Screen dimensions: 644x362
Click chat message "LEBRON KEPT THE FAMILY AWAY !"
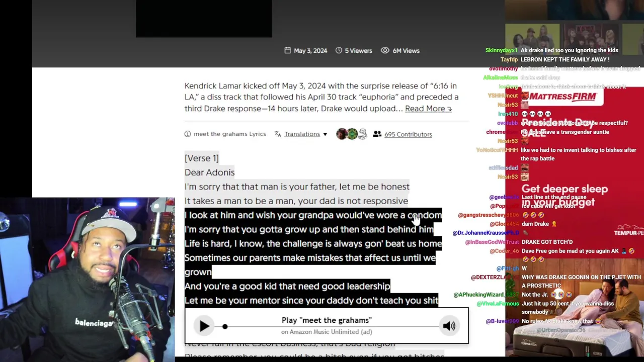coord(565,60)
